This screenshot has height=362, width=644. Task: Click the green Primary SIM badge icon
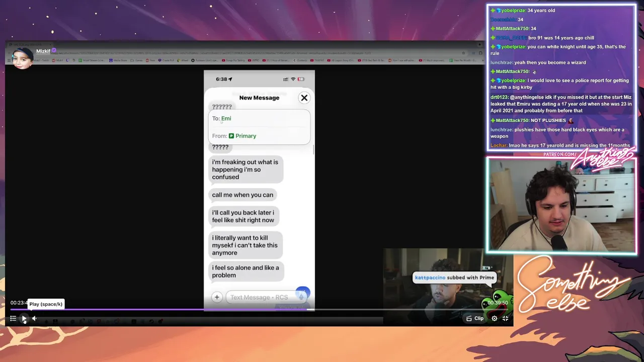[231, 136]
